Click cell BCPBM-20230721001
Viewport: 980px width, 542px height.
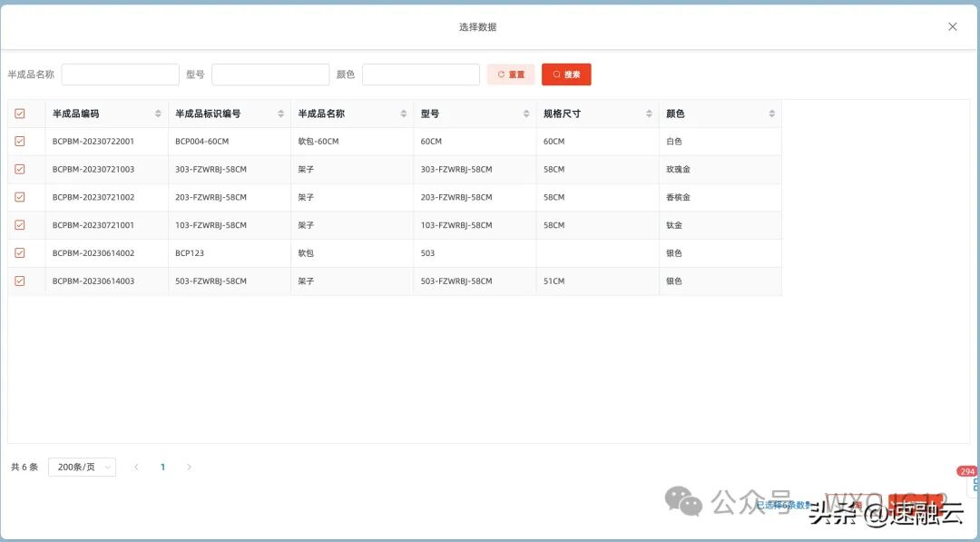pos(93,225)
